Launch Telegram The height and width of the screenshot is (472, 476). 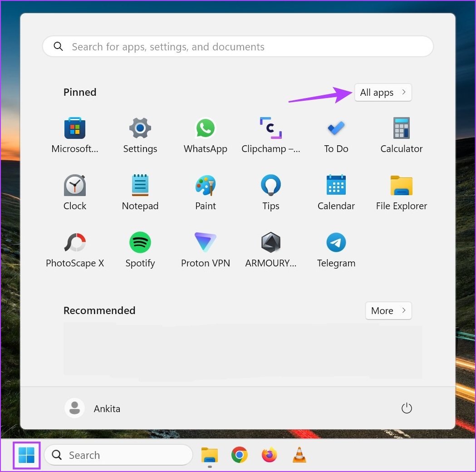(336, 250)
